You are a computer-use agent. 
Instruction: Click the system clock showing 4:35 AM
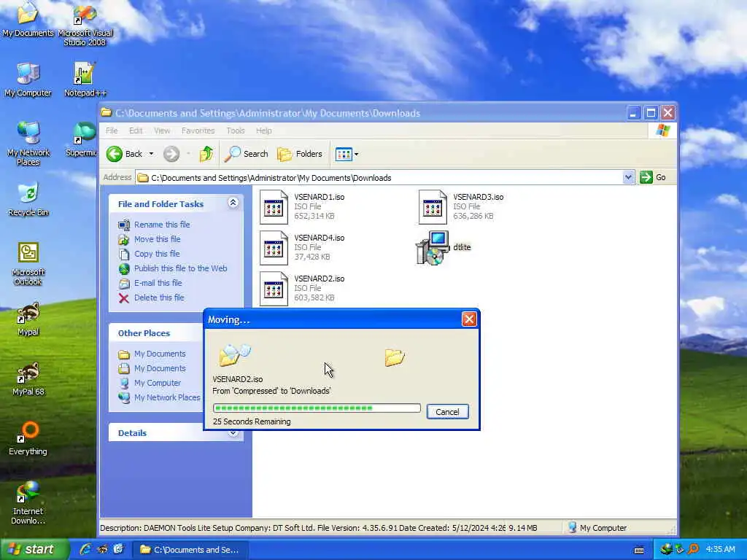[x=720, y=550]
